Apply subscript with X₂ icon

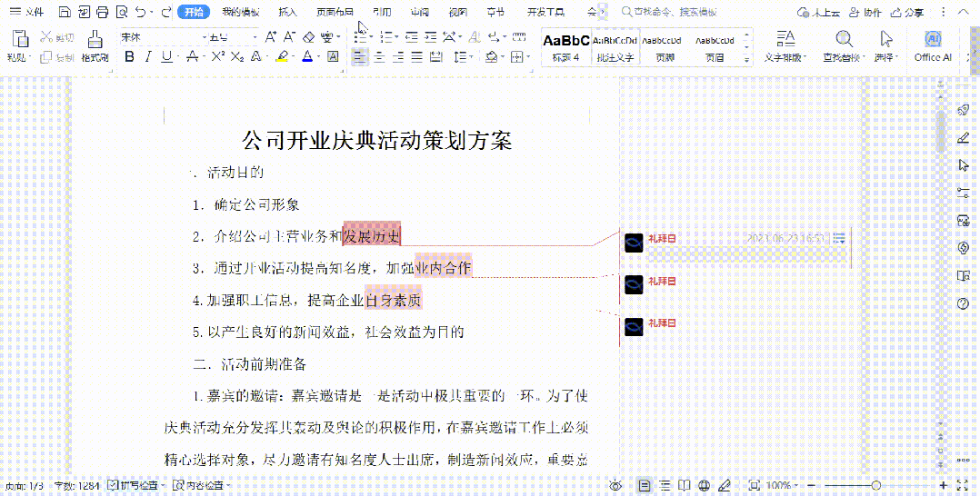[x=237, y=57]
